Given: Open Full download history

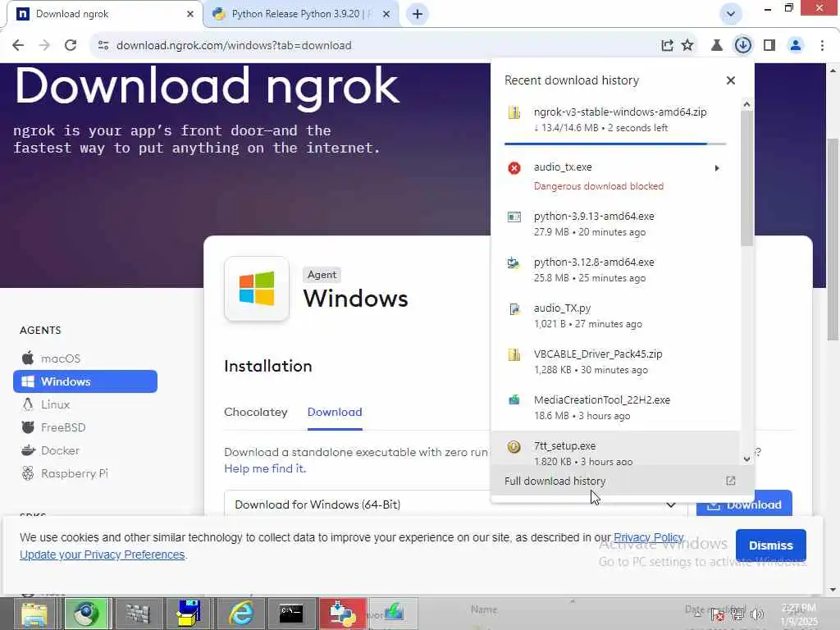Looking at the screenshot, I should point(622,481).
